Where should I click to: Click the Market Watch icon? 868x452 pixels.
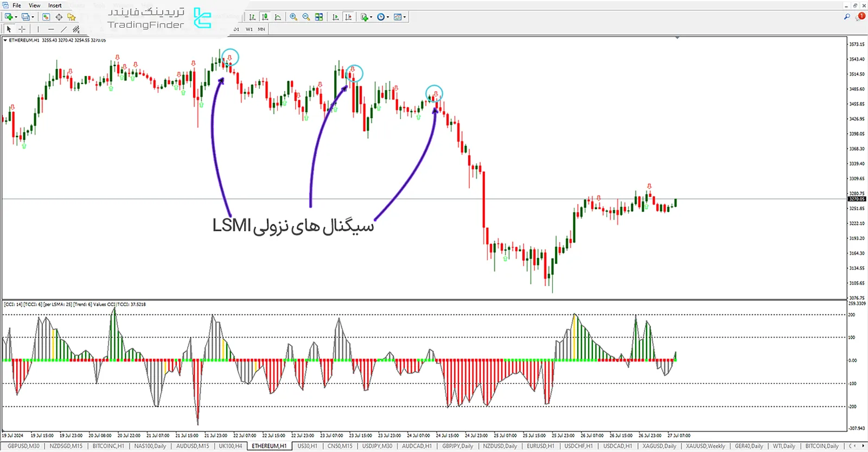tap(46, 17)
